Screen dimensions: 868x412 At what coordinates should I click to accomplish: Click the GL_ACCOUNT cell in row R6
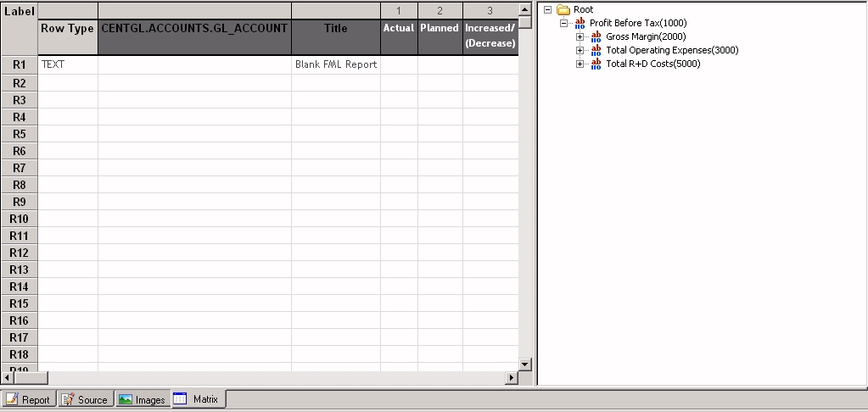point(194,151)
